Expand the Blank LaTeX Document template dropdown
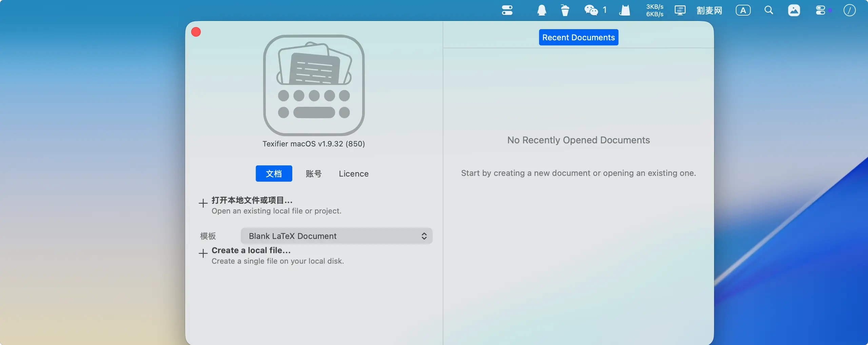Screen dimensions: 868x345 pyautogui.click(x=336, y=236)
